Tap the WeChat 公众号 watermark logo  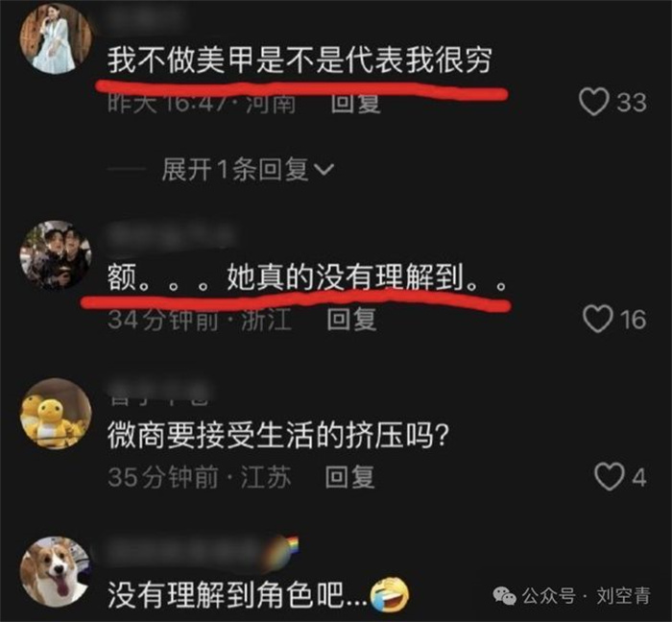click(x=504, y=596)
